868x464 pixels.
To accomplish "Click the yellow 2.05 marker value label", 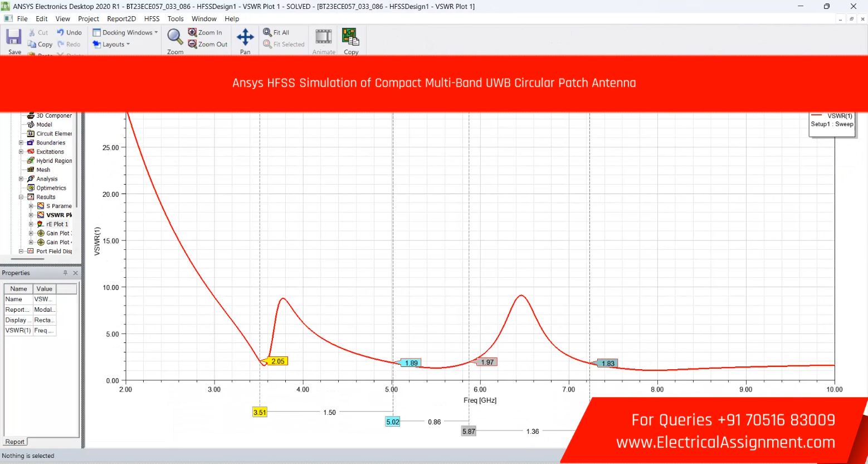I will pos(277,361).
